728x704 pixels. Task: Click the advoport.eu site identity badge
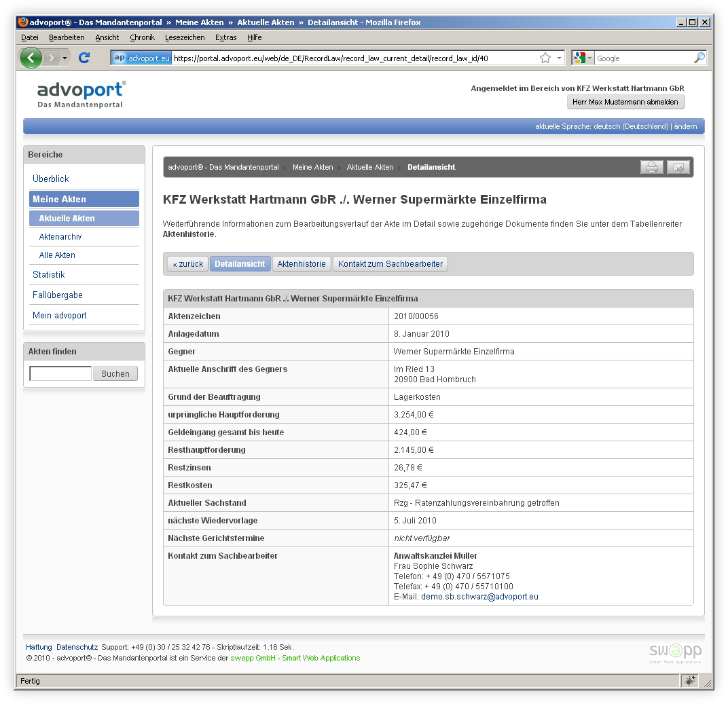[x=142, y=58]
